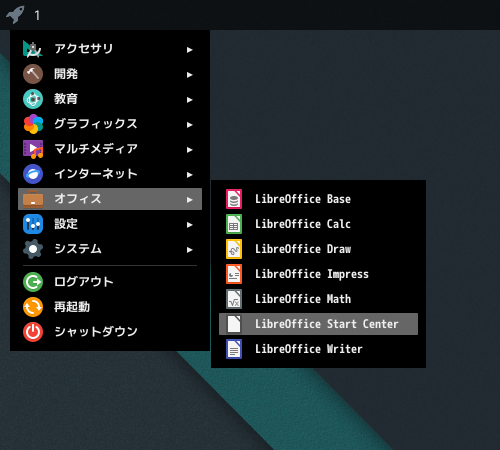Open the システム menu entry
Image resolution: width=500 pixels, height=450 pixels.
click(x=110, y=249)
